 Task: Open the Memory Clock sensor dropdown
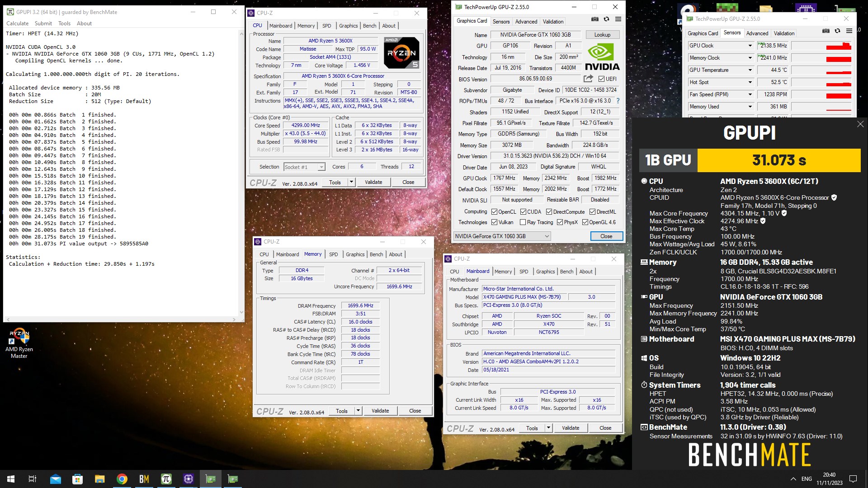pos(750,58)
